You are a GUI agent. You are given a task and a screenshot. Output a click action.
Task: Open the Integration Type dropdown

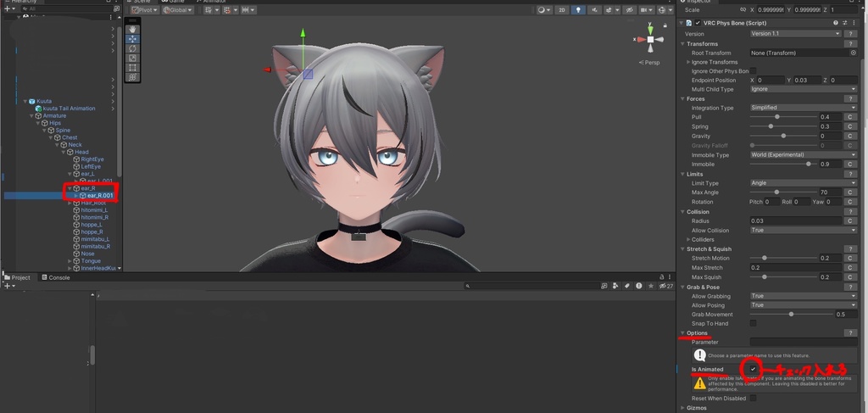tap(804, 108)
